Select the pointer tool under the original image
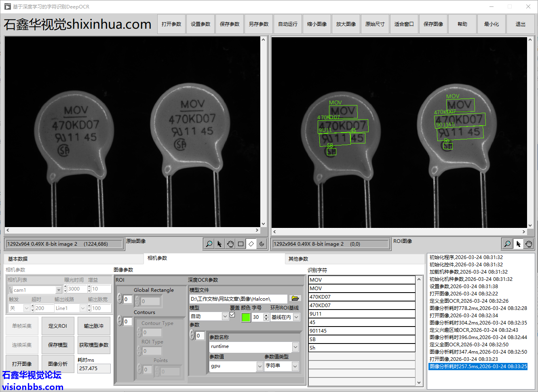 (219, 244)
